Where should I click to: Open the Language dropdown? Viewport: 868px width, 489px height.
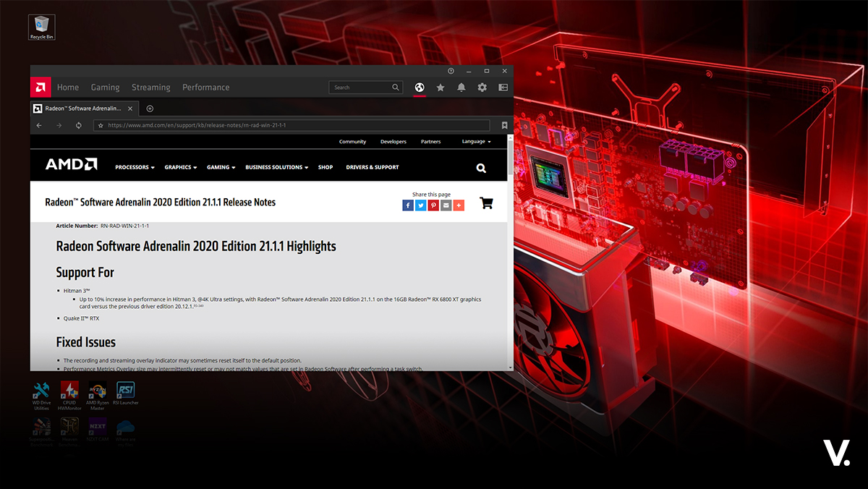pos(476,142)
